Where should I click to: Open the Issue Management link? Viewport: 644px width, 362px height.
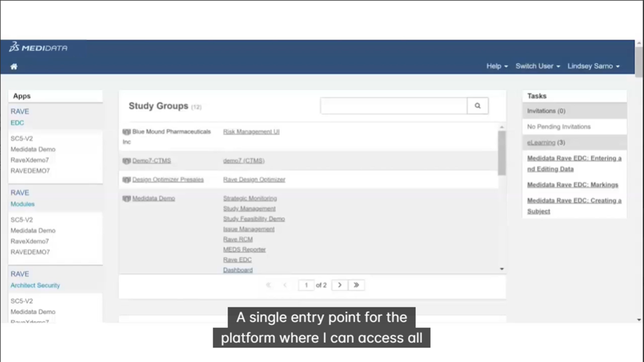point(249,229)
